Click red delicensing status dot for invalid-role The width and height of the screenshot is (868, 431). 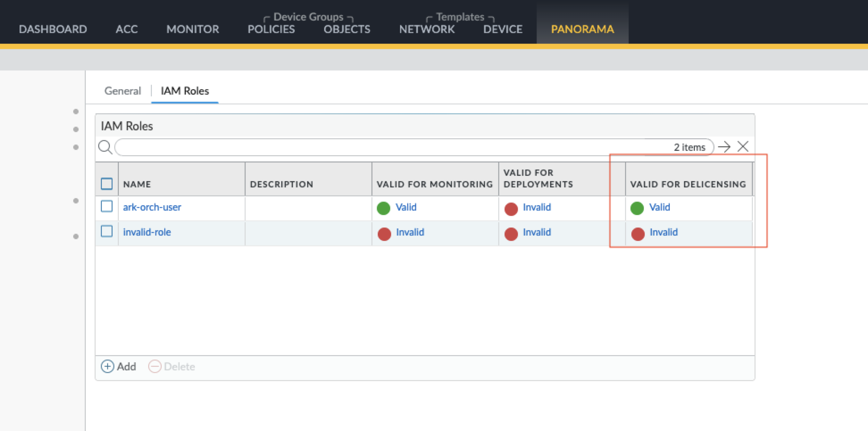pos(638,233)
